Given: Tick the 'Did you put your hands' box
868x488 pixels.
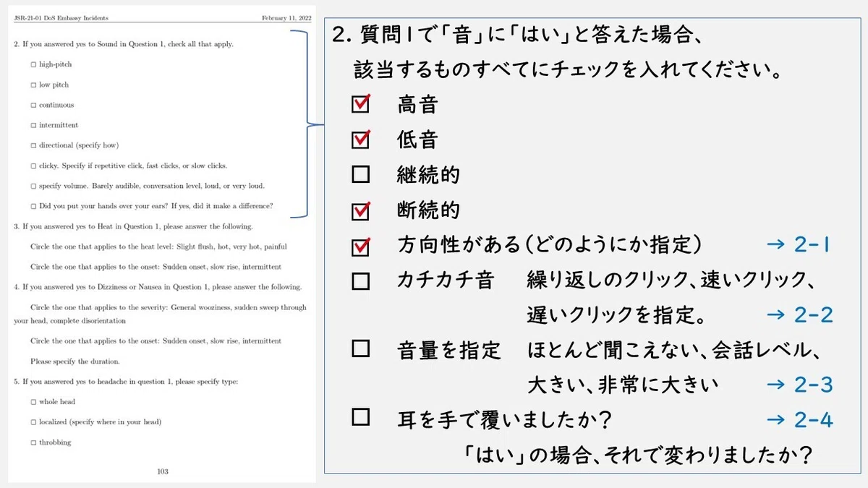Looking at the screenshot, I should pos(33,206).
